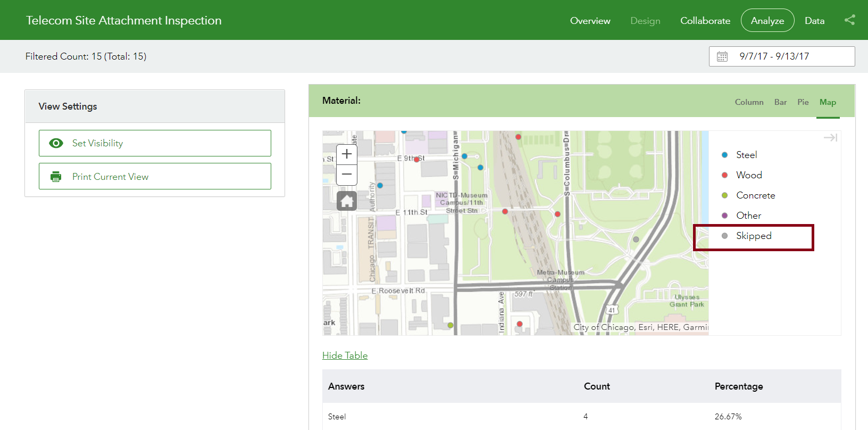The height and width of the screenshot is (430, 868).
Task: Click the printer icon for Print Current View
Action: [56, 177]
